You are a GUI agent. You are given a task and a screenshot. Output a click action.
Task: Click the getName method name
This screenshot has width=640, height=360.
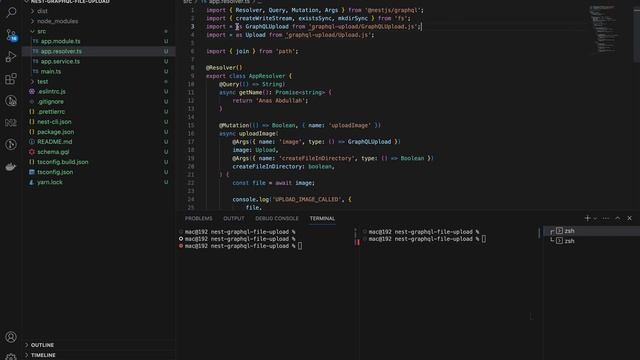point(251,92)
